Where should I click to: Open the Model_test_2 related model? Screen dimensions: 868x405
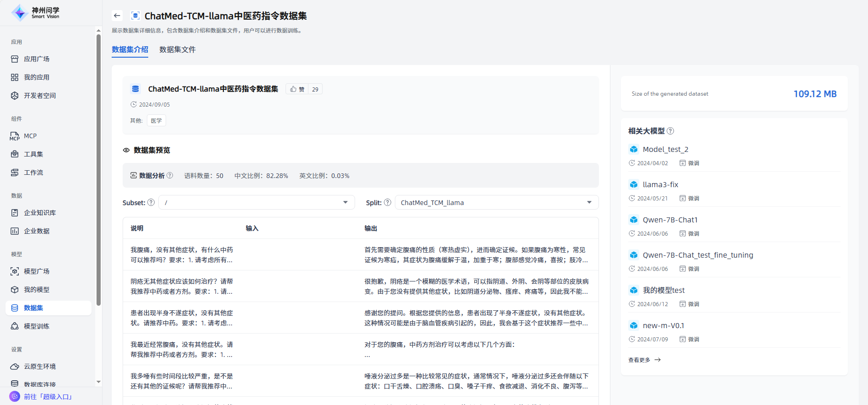pyautogui.click(x=665, y=149)
